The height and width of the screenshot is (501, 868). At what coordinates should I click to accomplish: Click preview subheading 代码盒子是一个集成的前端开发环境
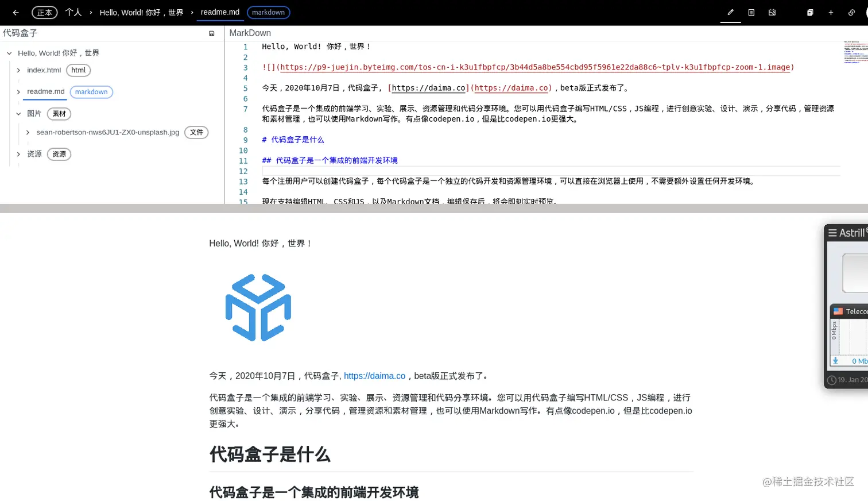[x=314, y=492]
